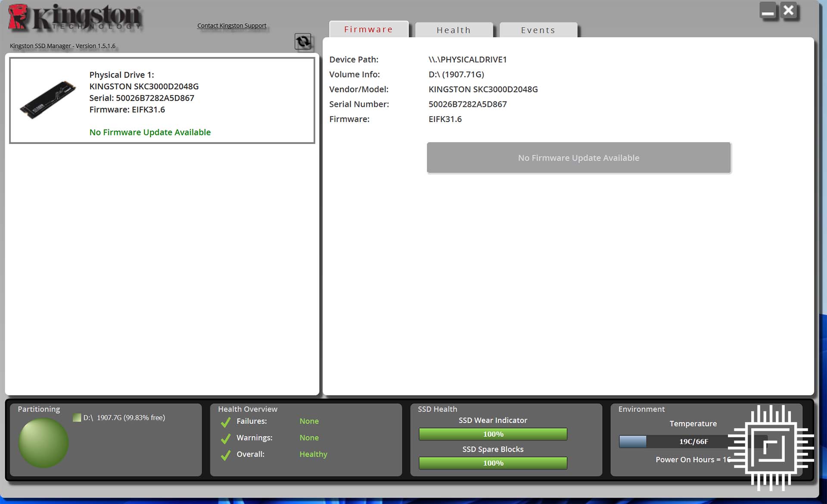
Task: Click Firmware: EIFK31.6 line in drive card
Action: click(x=127, y=110)
